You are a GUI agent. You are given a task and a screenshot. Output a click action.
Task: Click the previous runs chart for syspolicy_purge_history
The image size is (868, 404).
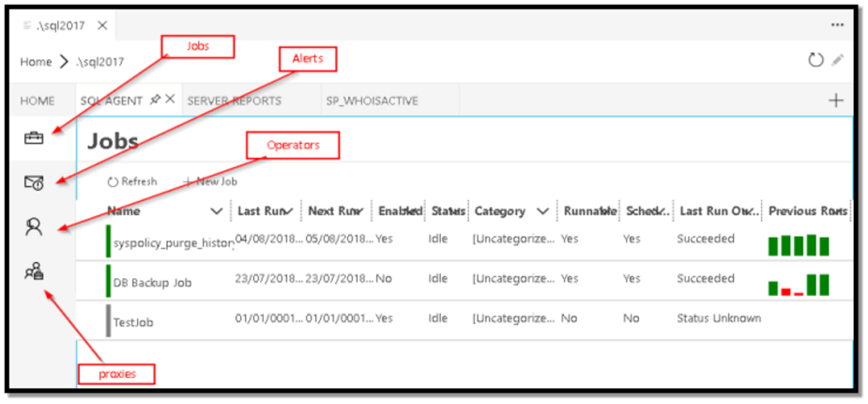(799, 245)
